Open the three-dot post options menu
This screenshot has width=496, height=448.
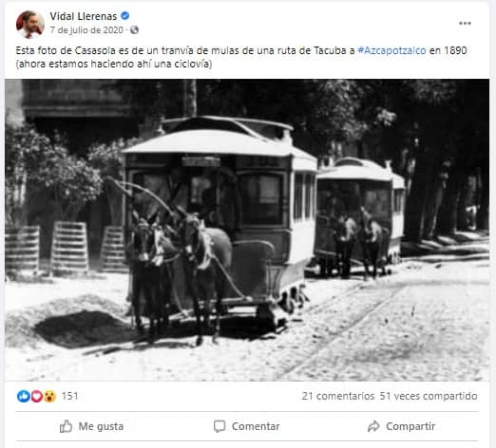coord(465,24)
